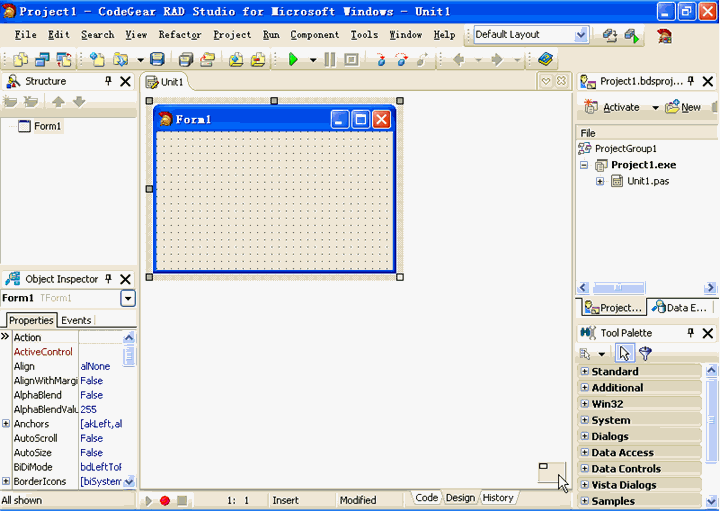Click the Tool Palette filter funnel icon

[646, 353]
